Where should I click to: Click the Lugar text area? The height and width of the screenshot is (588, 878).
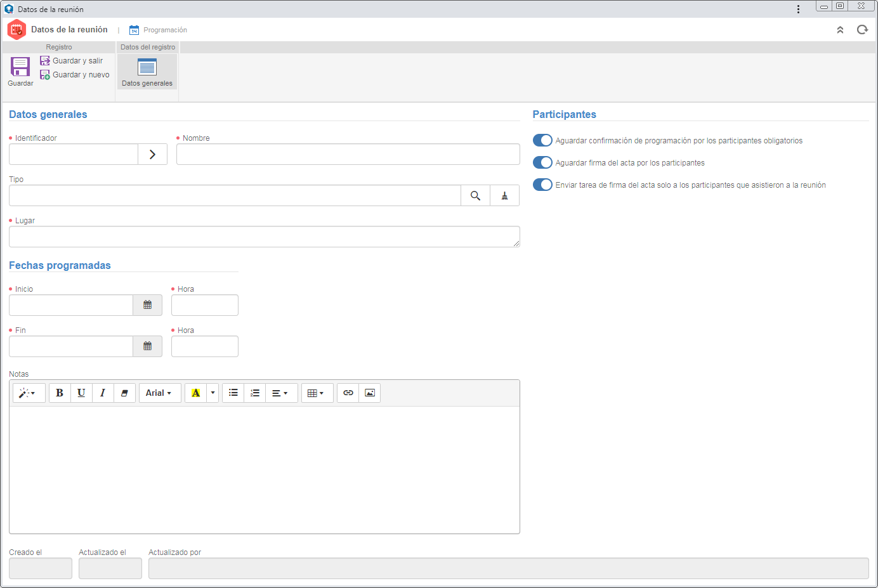pyautogui.click(x=265, y=237)
